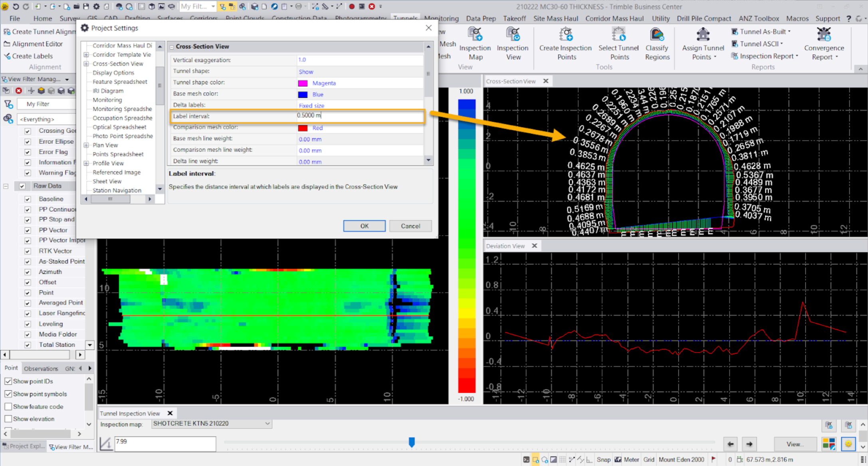Expand Cross-Section View node in settings tree
This screenshot has width=868, height=466.
pos(86,64)
